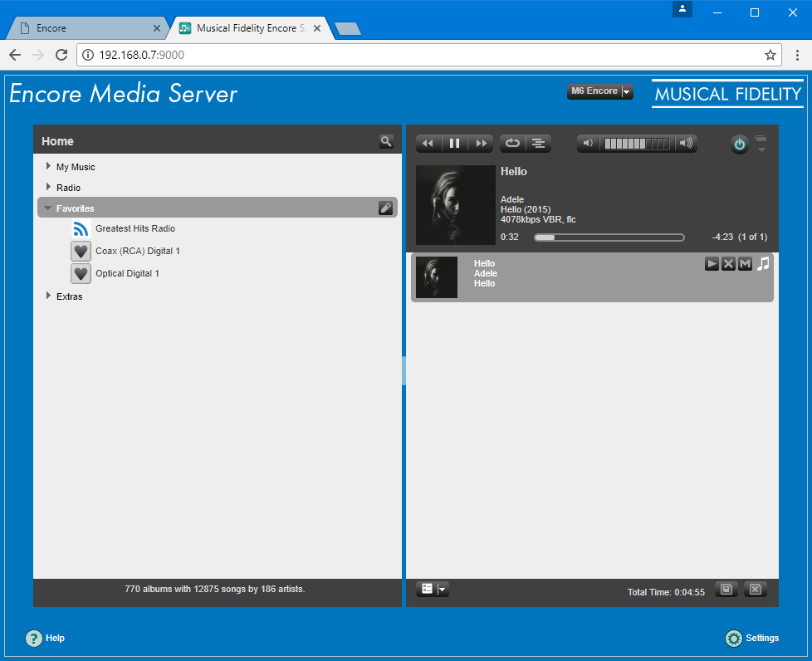Click the panel divider handle
This screenshot has width=812, height=661.
[x=404, y=371]
